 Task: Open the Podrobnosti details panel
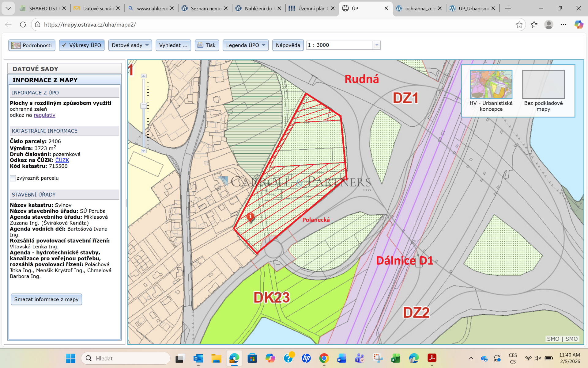coord(32,45)
